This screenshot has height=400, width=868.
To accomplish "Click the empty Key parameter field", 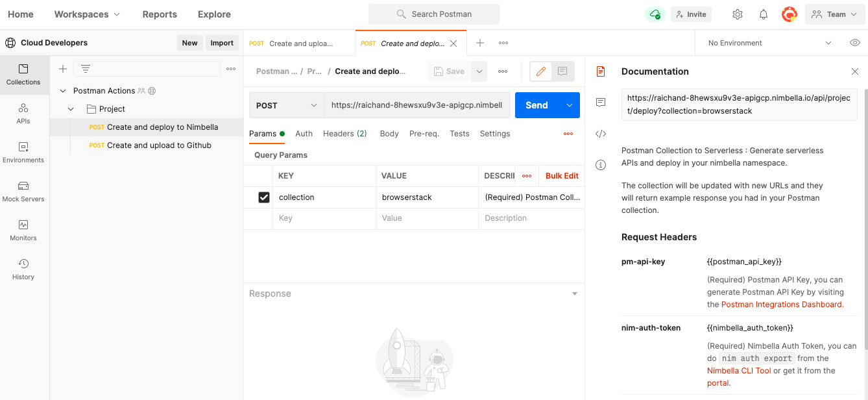I will point(324,218).
